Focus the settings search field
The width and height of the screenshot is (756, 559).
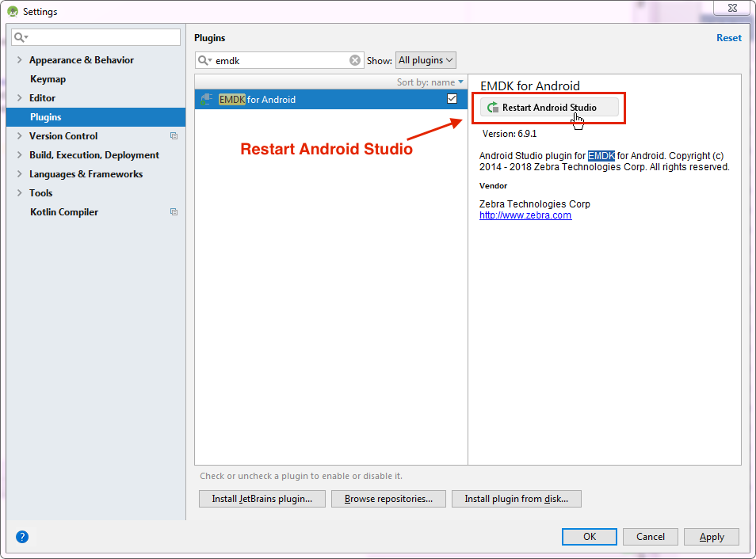coord(96,37)
